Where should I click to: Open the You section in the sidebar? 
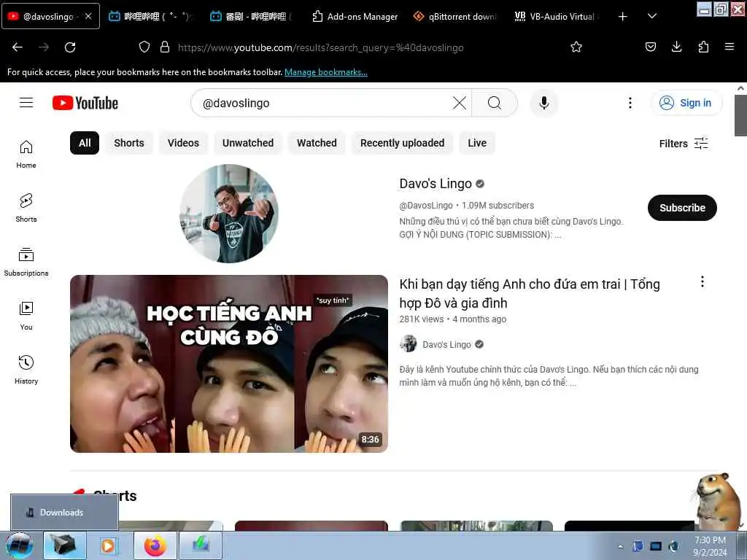click(26, 316)
